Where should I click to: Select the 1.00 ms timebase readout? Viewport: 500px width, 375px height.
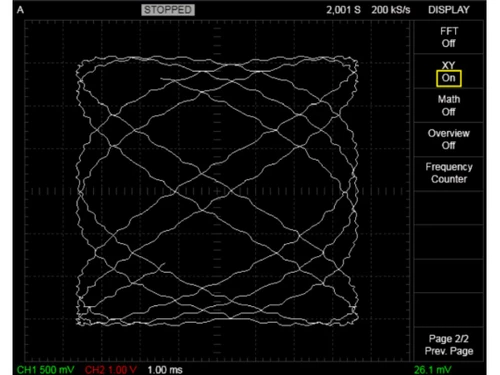tap(165, 370)
